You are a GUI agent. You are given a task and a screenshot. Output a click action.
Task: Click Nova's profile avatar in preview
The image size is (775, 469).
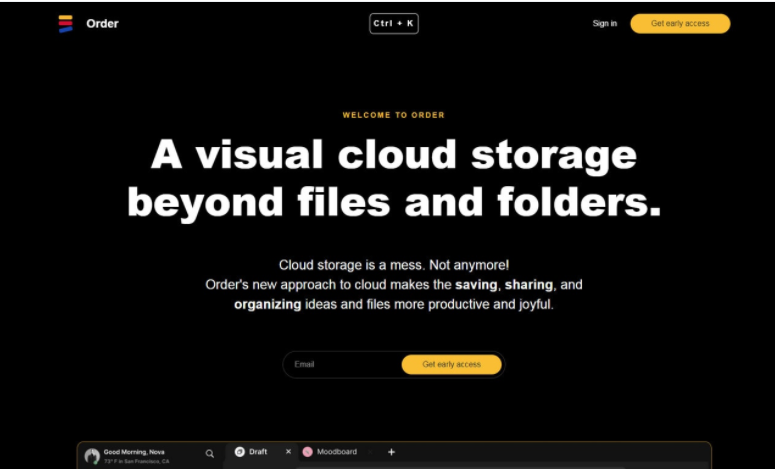pyautogui.click(x=92, y=456)
